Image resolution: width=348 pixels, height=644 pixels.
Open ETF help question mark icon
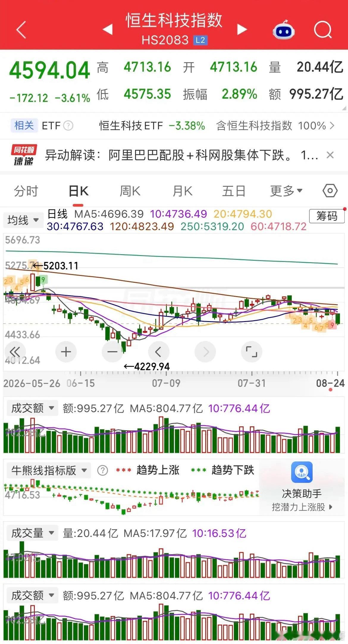[x=68, y=126]
